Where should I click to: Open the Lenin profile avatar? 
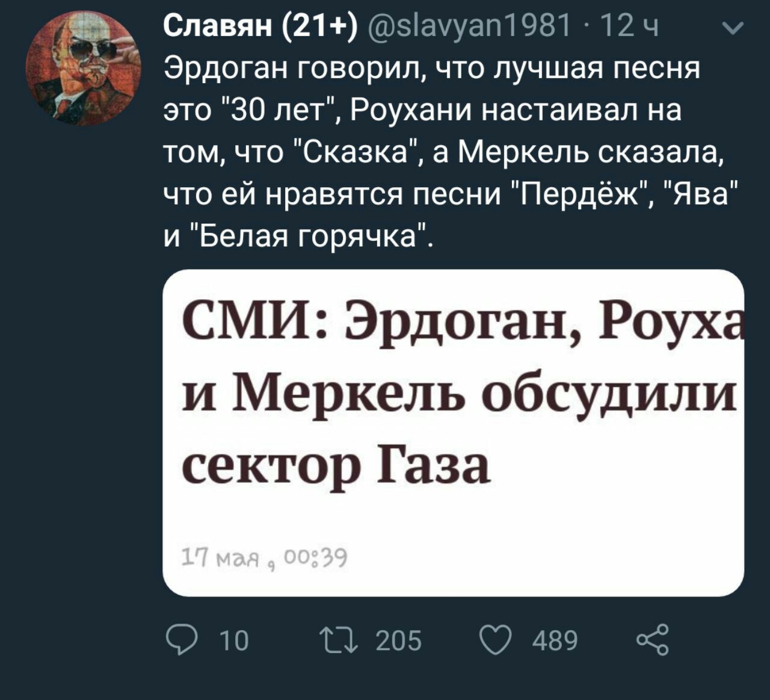click(83, 67)
